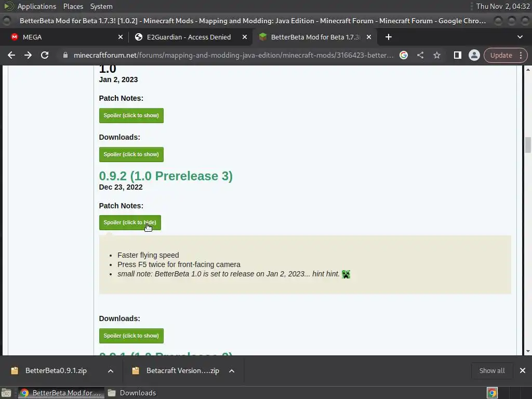This screenshot has height=399, width=532.
Task: Click the Applications menu logo icon
Action: [9, 6]
